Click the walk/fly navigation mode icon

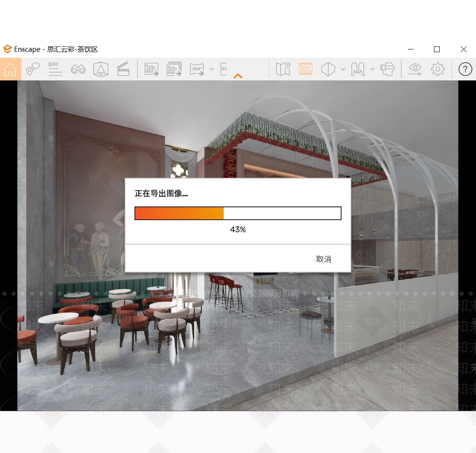click(358, 69)
